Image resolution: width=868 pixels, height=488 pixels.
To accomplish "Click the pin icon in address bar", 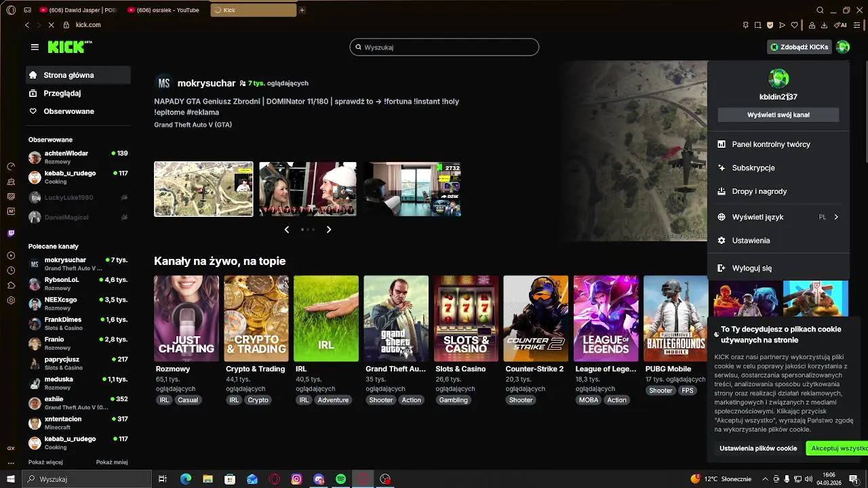I will (746, 25).
